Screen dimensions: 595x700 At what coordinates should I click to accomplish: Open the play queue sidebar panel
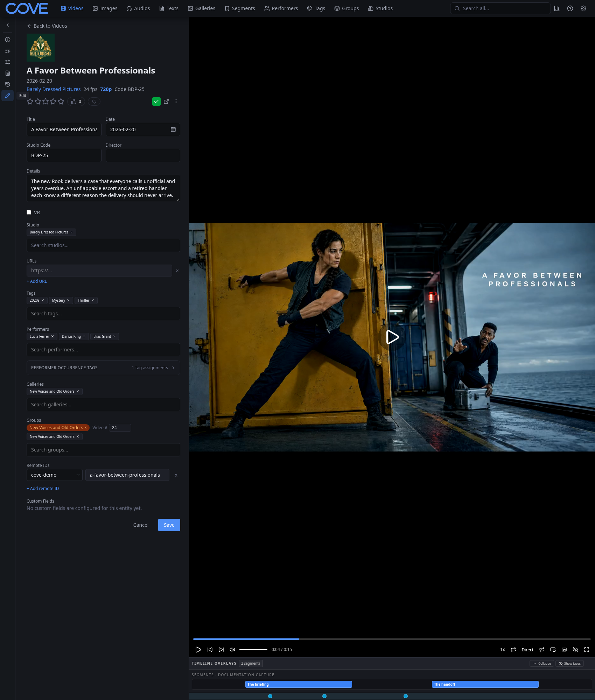[8, 51]
